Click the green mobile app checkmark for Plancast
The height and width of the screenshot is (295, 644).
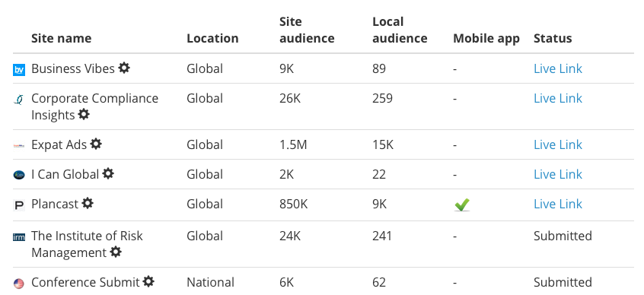462,205
